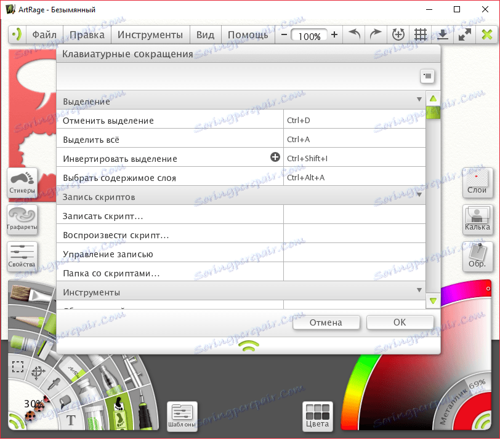
Task: Click the green scrollbar thumb
Action: click(433, 113)
